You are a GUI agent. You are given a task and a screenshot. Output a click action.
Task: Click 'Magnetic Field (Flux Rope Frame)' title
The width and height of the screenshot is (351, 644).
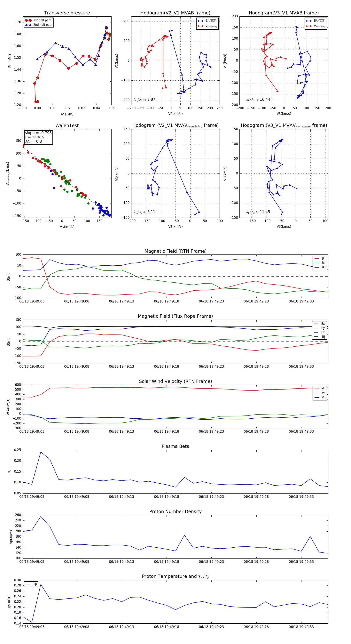tap(175, 316)
